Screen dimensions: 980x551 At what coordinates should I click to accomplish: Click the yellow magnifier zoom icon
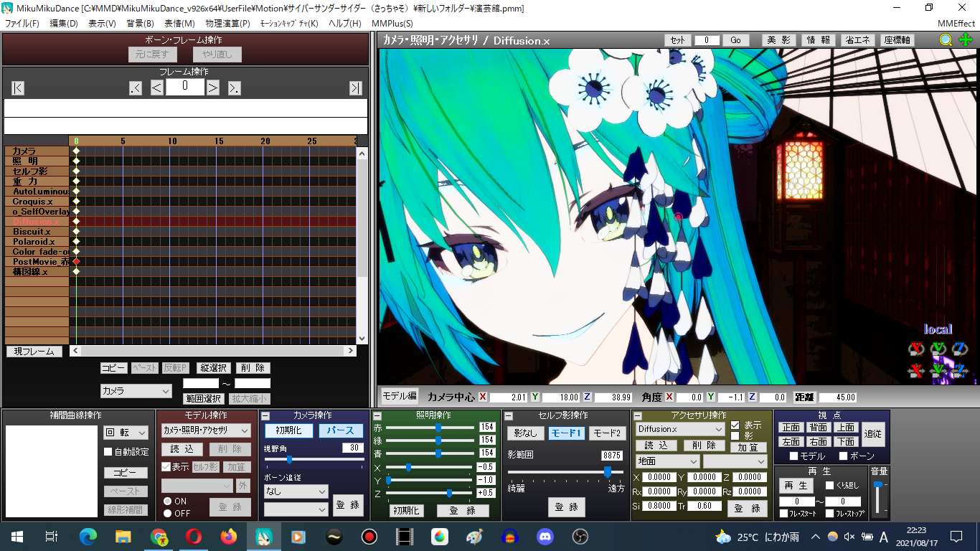[x=946, y=40]
